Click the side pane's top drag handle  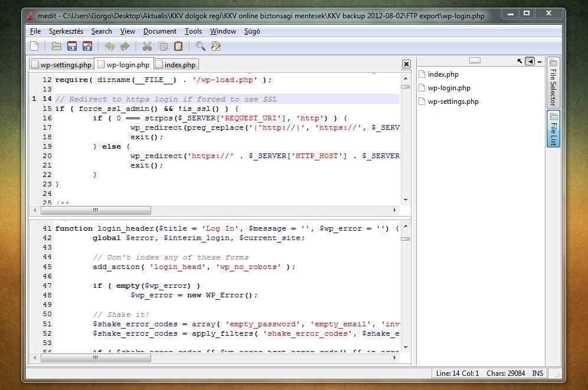click(475, 60)
